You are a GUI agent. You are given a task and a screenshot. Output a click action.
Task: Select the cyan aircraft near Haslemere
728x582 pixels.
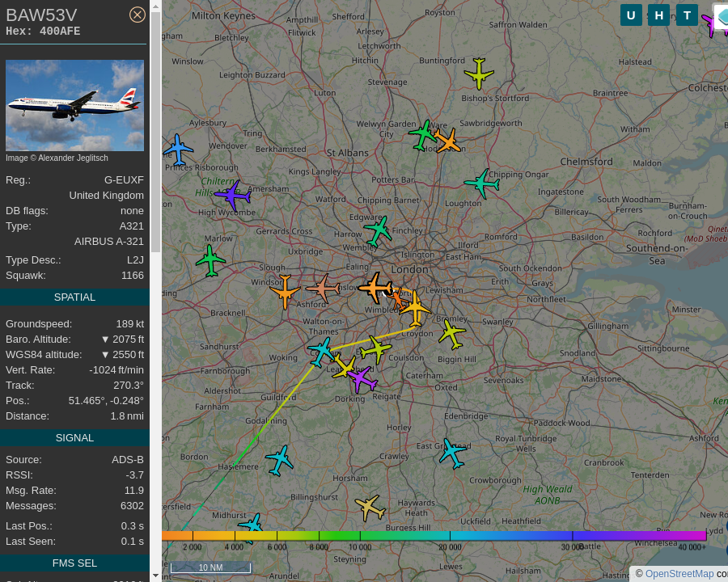coord(280,460)
